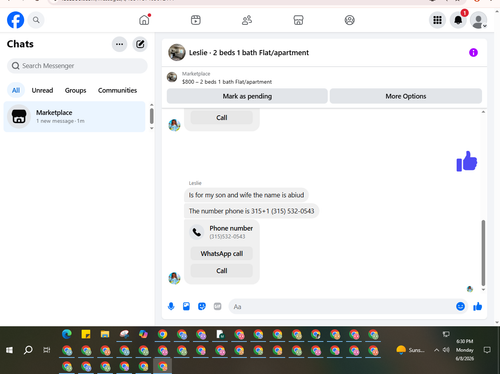Click the lower Call button under WhatsApp call
The image size is (500, 374).
pos(222,270)
